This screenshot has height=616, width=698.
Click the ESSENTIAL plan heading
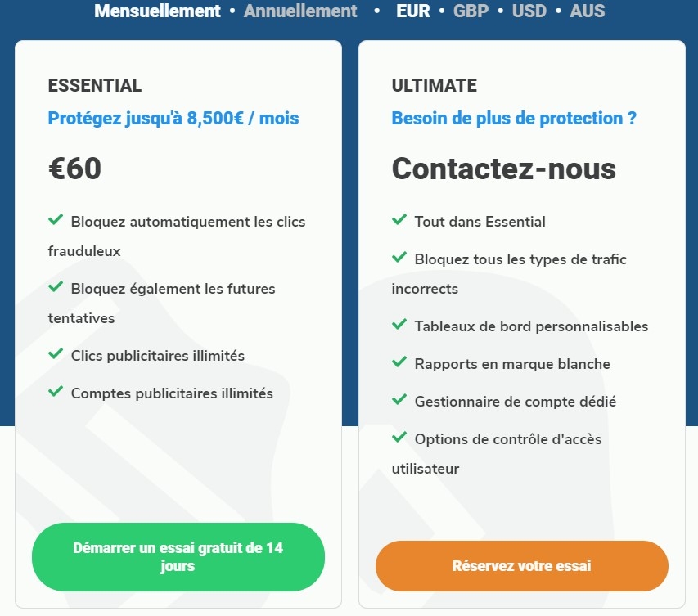[x=95, y=86]
